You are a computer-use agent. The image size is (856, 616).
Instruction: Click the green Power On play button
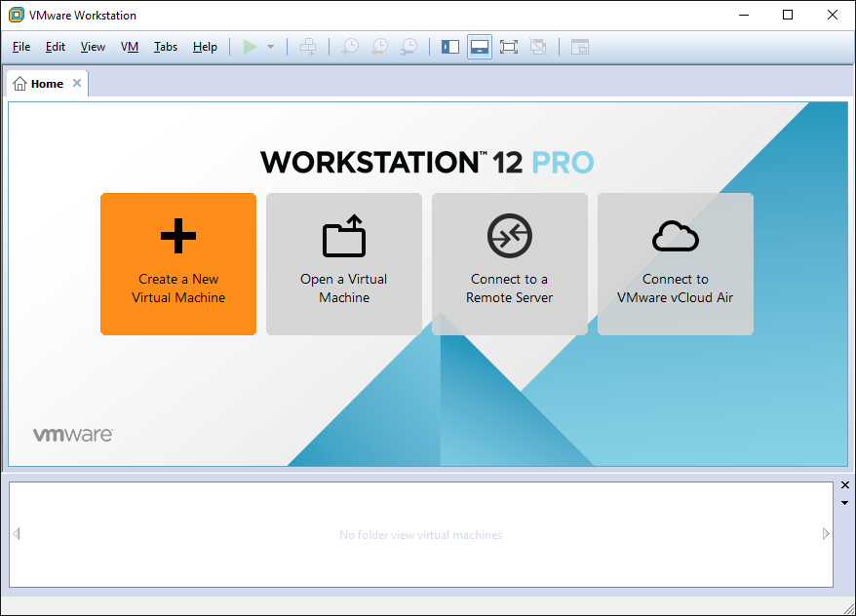pyautogui.click(x=250, y=47)
